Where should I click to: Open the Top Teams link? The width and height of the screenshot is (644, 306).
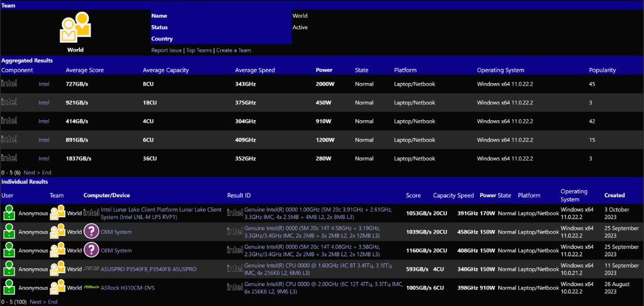199,50
